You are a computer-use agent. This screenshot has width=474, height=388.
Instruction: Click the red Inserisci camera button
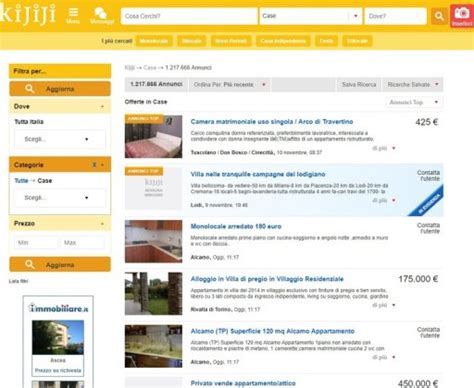click(x=462, y=16)
